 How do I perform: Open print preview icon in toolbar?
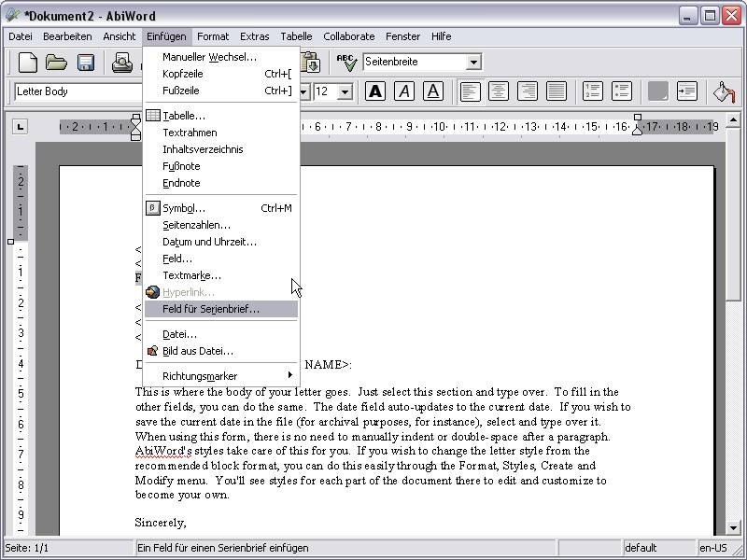point(122,63)
